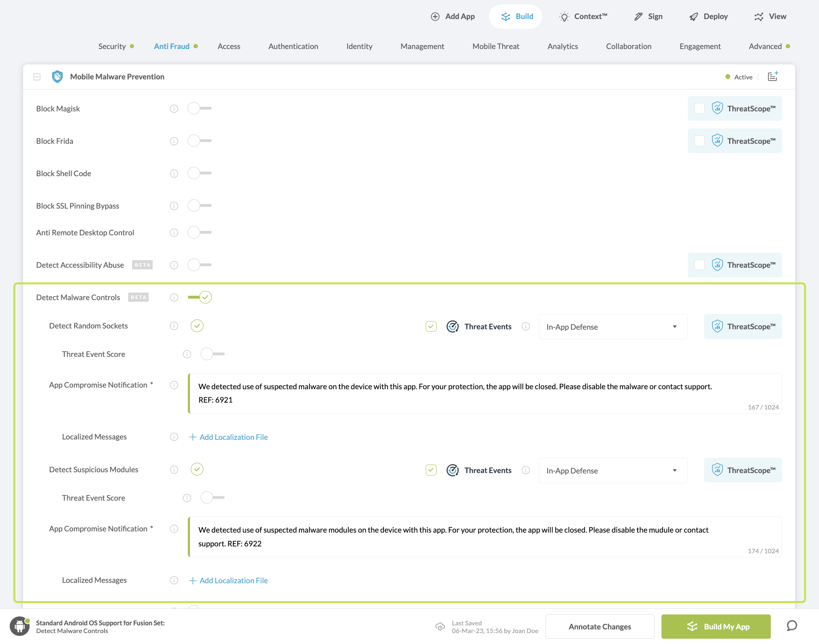Click the Android OS robot icon

[20, 626]
